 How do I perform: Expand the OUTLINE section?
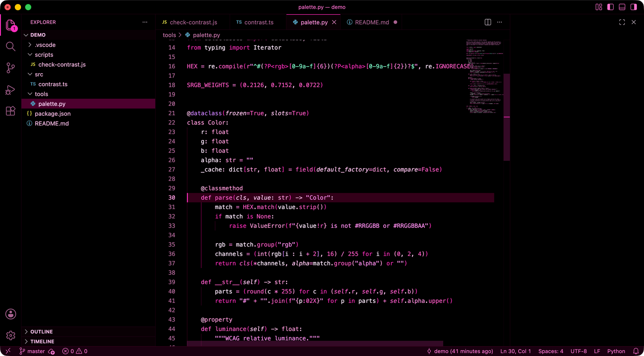(88, 331)
